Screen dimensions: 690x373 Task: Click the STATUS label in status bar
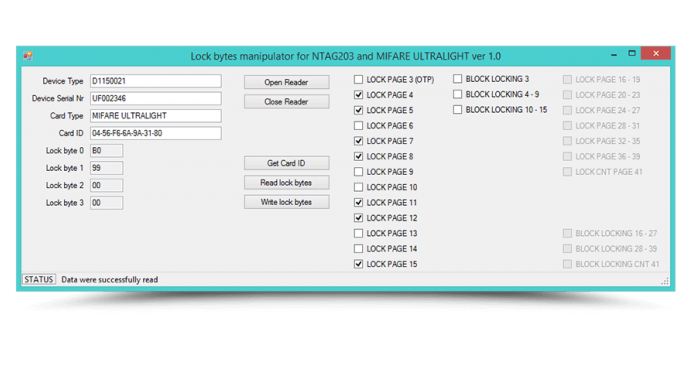click(x=39, y=279)
